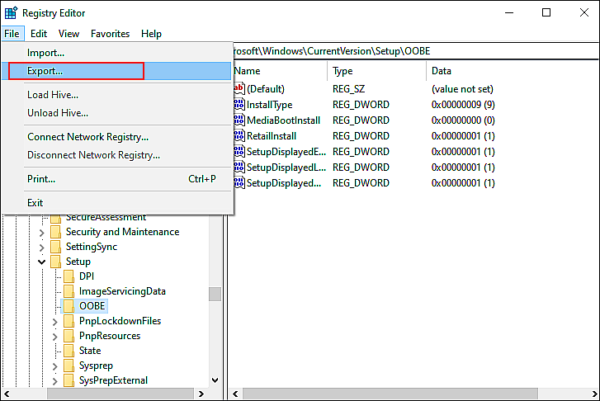Click the ImageServicingData folder icon

[x=68, y=291]
